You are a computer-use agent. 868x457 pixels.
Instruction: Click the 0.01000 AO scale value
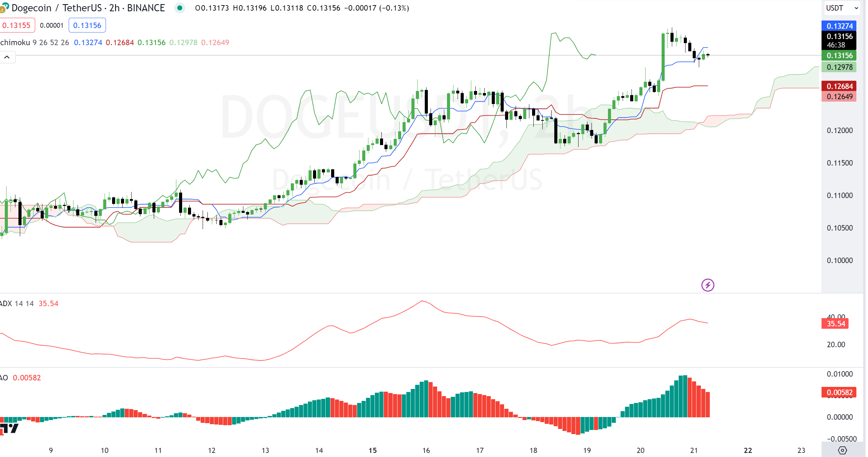[x=840, y=374]
